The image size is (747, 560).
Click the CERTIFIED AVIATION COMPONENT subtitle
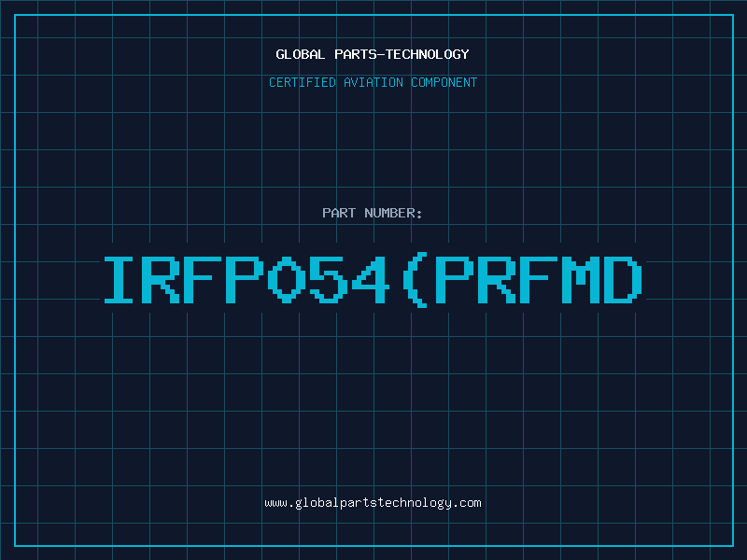(373, 82)
